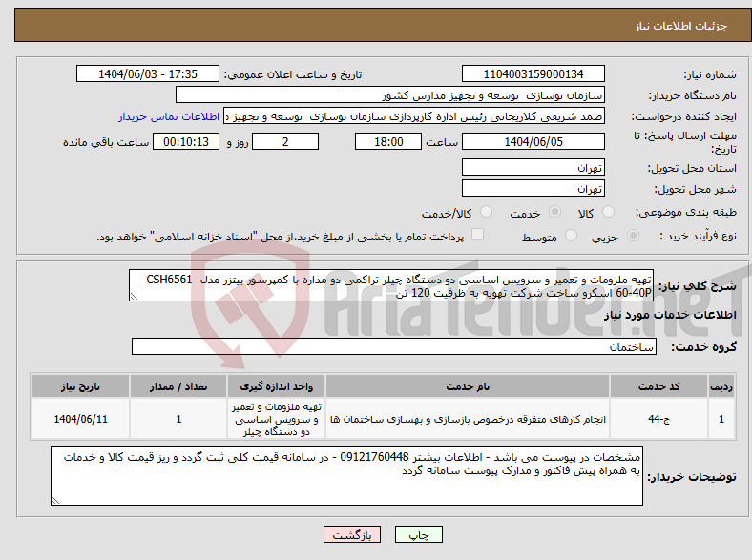Click the buyer organization name field

point(390,95)
